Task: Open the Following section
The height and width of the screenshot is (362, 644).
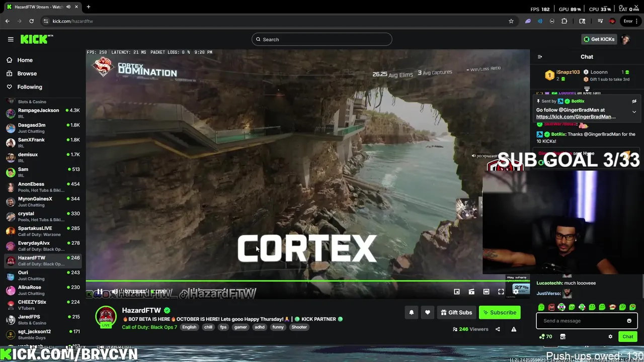Action: pos(30,87)
